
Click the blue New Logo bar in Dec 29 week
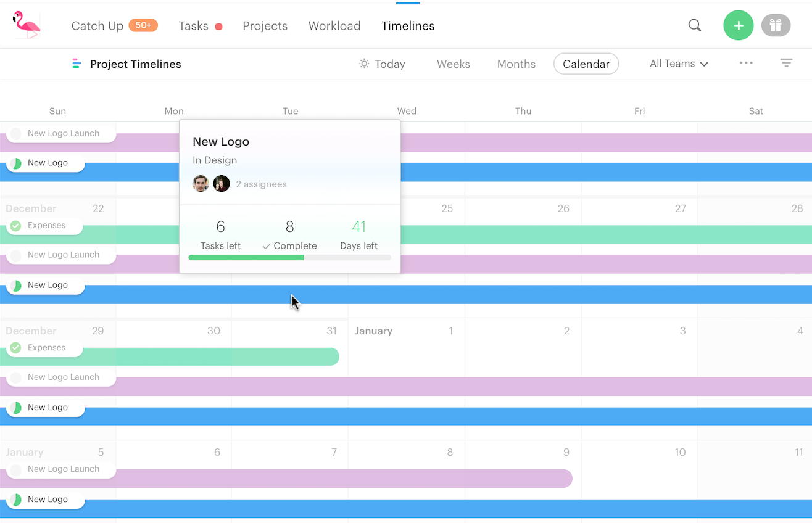pos(406,416)
